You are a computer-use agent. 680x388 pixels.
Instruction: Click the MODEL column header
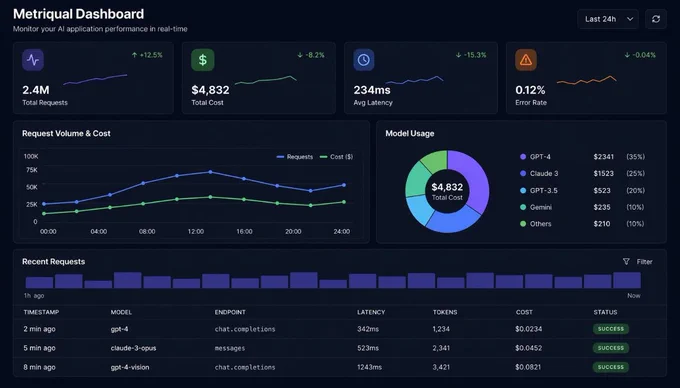121,312
